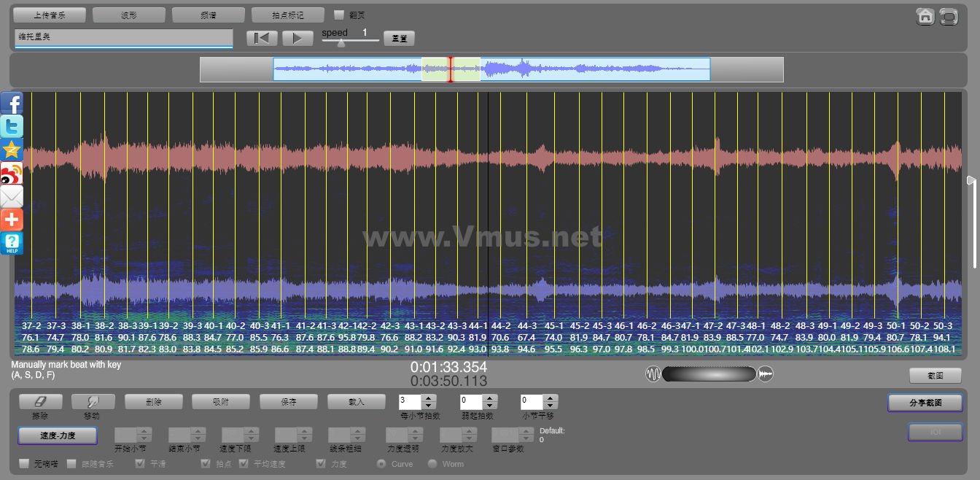Screen dimensions: 980x480
Task: Click the rewind to start button
Action: 262,38
